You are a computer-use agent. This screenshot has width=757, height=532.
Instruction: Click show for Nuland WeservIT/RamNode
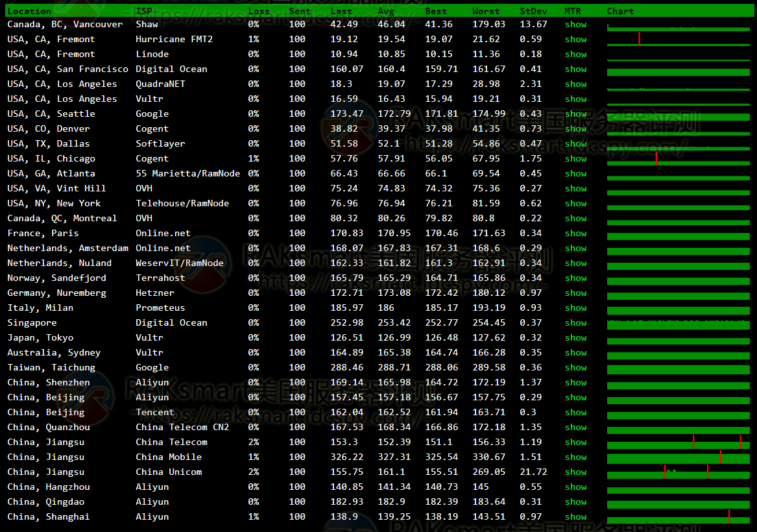pyautogui.click(x=575, y=263)
